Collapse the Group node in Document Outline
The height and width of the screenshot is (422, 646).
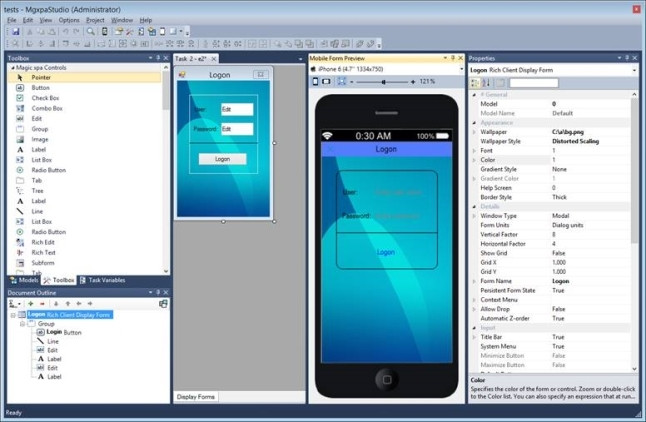[x=24, y=324]
